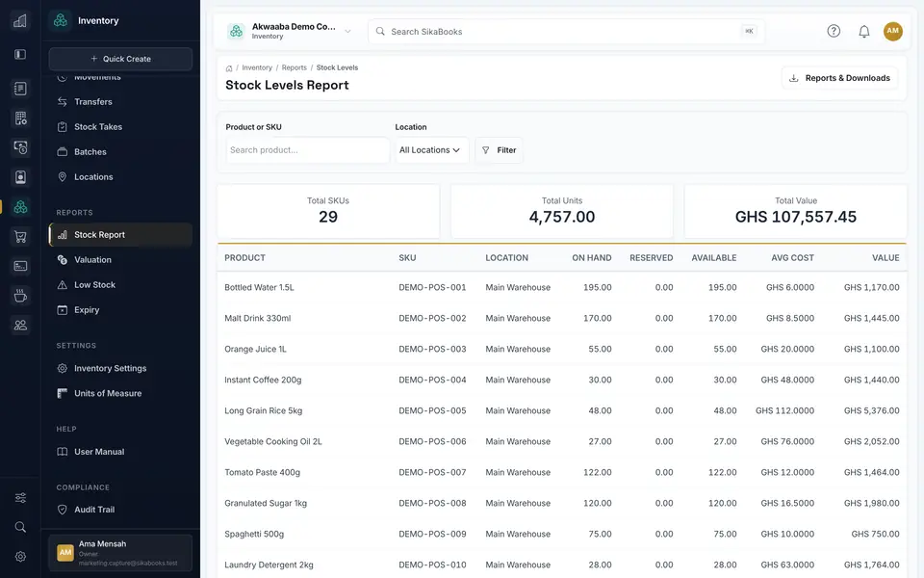Follow the Reports breadcrumb link

(x=295, y=67)
